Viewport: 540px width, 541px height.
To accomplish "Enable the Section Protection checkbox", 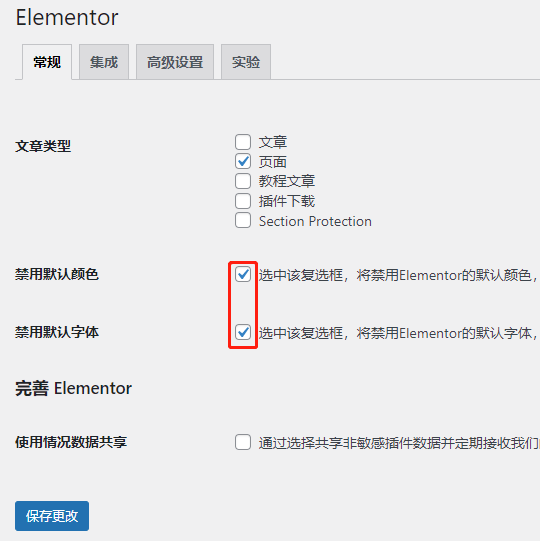I will tap(243, 220).
